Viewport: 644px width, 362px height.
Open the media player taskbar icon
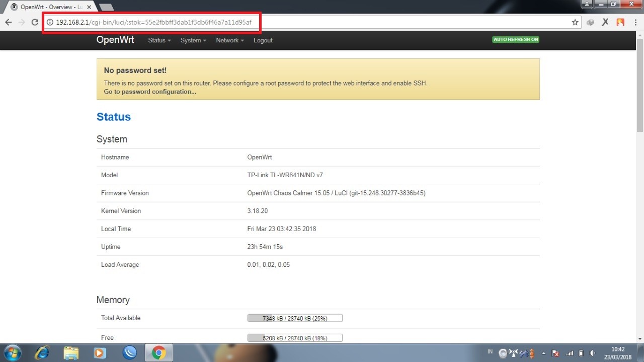pyautogui.click(x=100, y=353)
